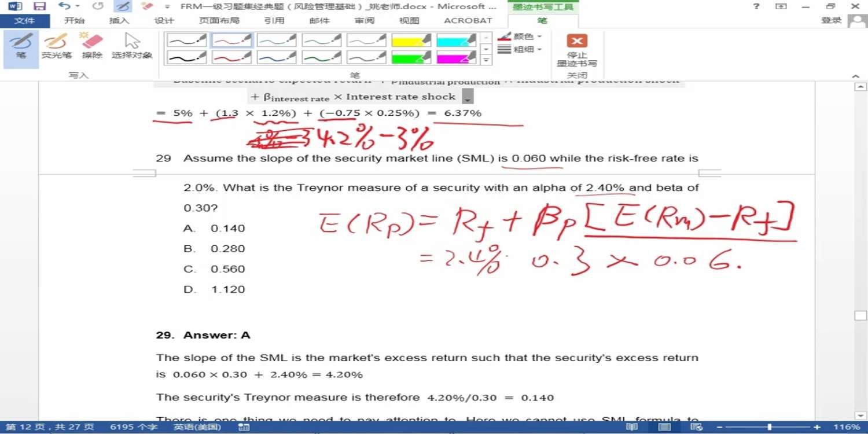Expand the pen gallery with More arrow
This screenshot has height=434, width=868.
tap(486, 60)
